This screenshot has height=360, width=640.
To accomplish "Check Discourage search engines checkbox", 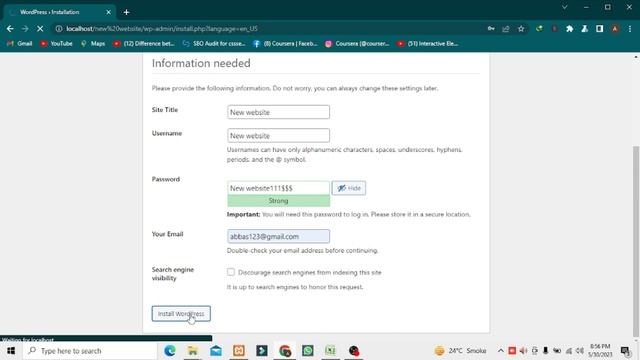I will (231, 272).
